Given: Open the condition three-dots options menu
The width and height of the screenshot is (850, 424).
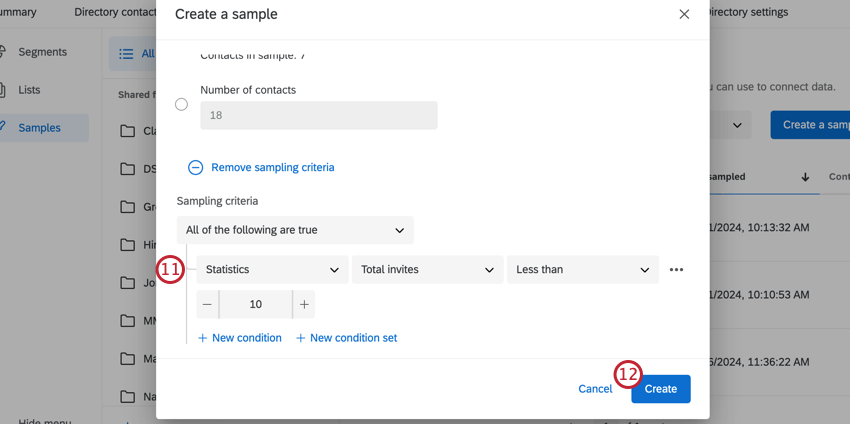Looking at the screenshot, I should [677, 270].
